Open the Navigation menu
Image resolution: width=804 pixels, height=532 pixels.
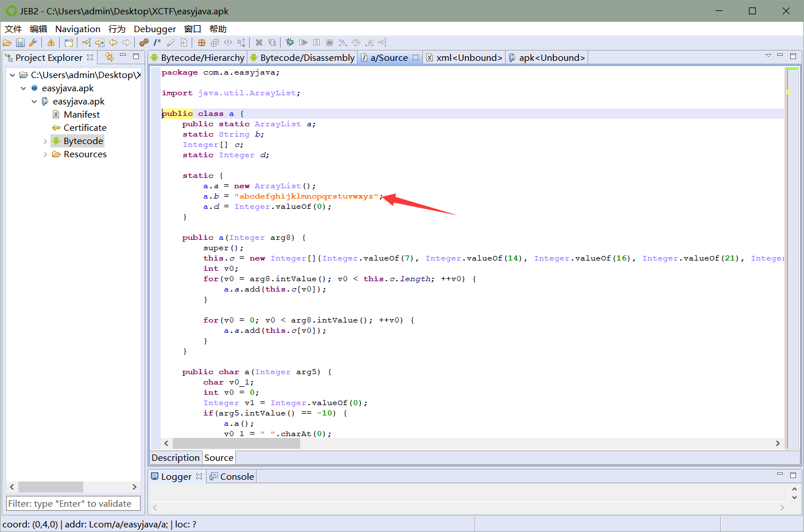click(77, 29)
